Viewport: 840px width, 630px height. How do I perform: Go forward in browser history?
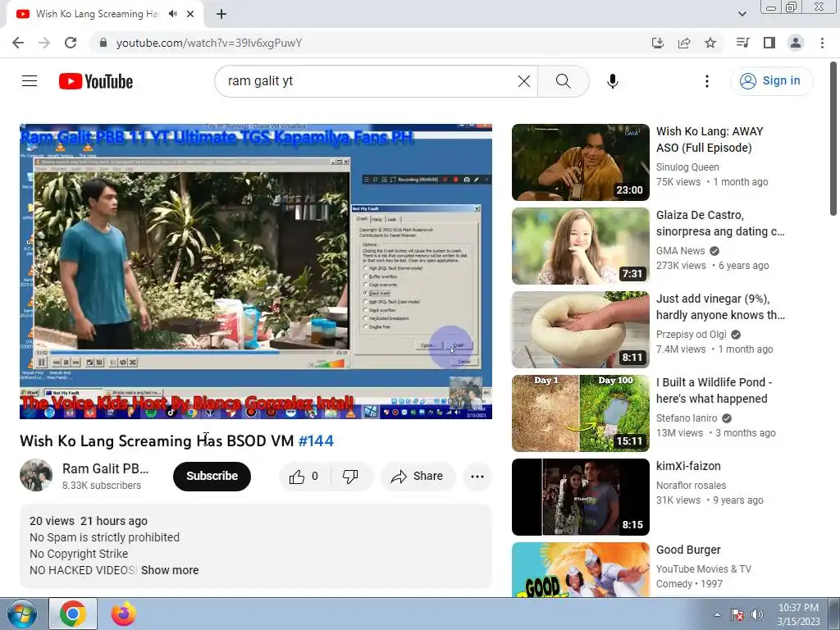coord(44,43)
